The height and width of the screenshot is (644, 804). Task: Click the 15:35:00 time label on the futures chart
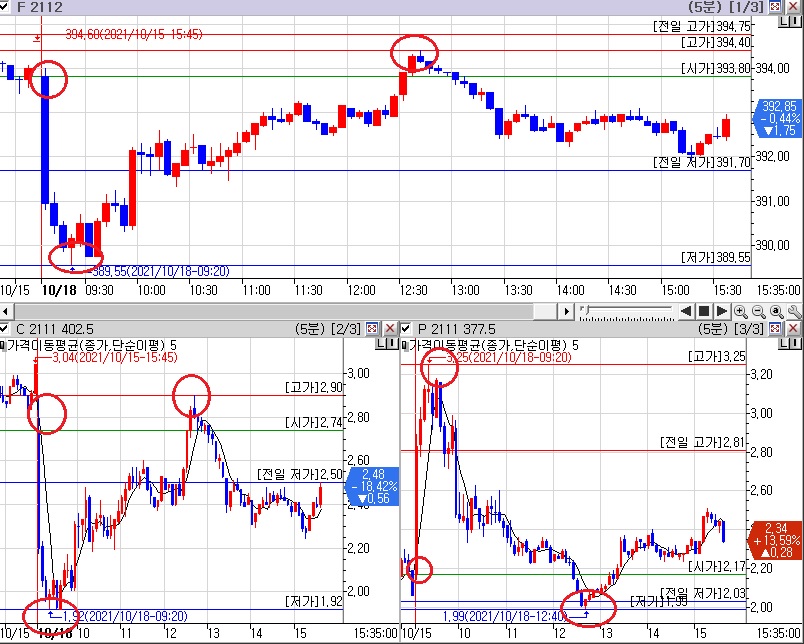778,291
